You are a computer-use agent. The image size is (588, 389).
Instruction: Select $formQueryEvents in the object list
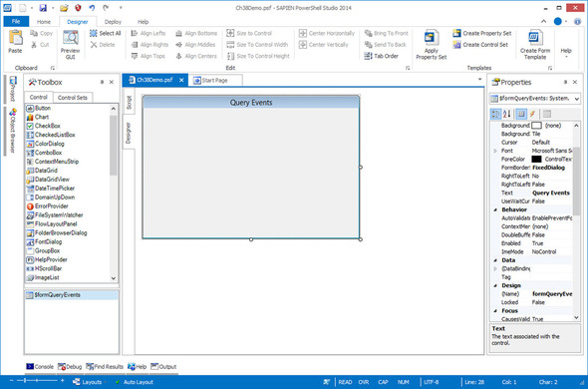click(x=71, y=295)
